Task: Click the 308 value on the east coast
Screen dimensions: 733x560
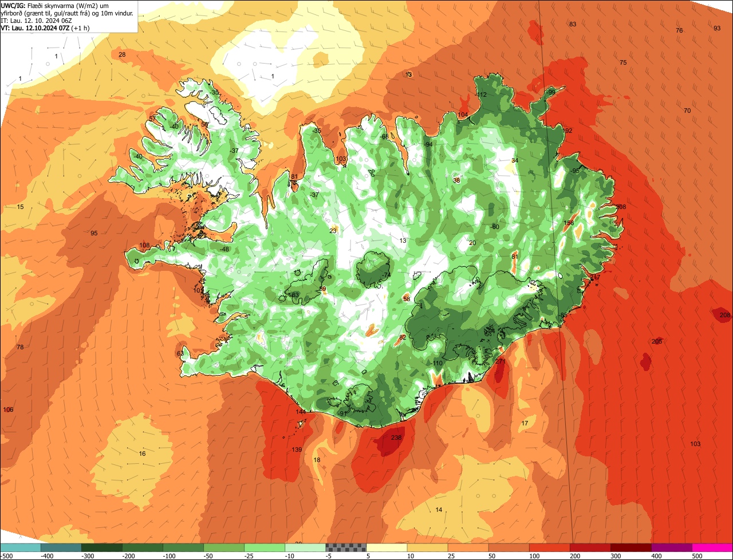Action: coord(621,207)
